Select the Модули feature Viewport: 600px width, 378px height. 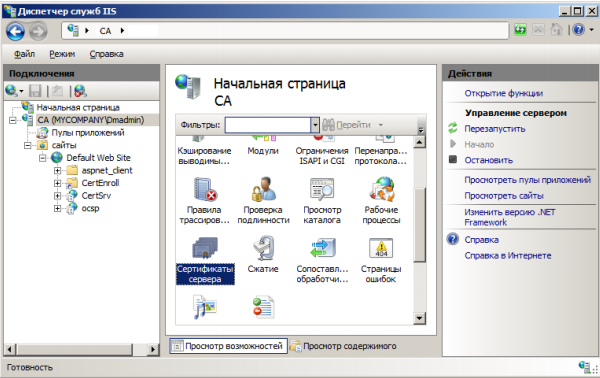point(263,151)
